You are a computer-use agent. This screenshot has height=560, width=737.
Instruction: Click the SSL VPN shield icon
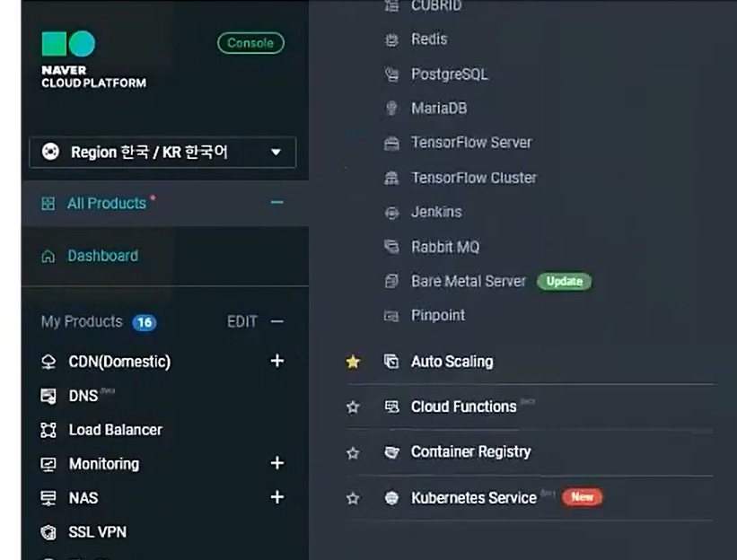tap(48, 532)
